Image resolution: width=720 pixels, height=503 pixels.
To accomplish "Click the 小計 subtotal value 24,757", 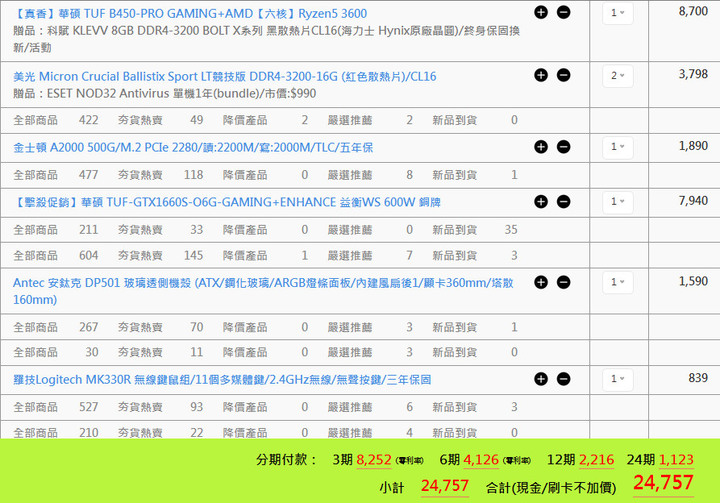I will tap(444, 486).
